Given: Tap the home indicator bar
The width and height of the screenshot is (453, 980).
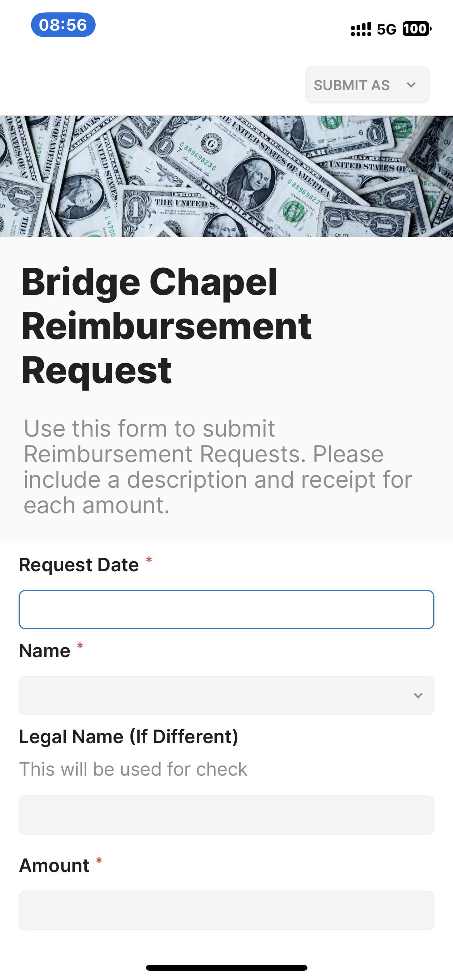Looking at the screenshot, I should [226, 968].
